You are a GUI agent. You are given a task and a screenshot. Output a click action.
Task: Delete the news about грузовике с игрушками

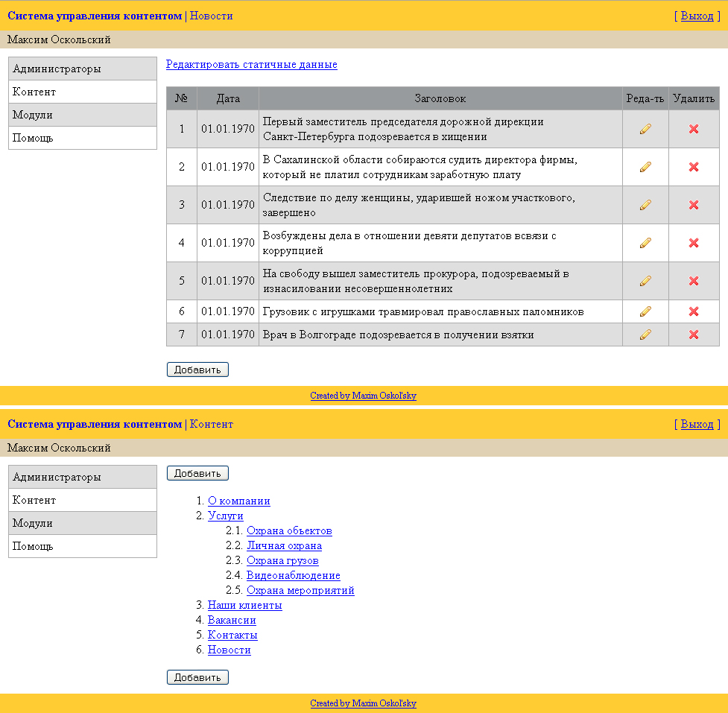pyautogui.click(x=693, y=311)
